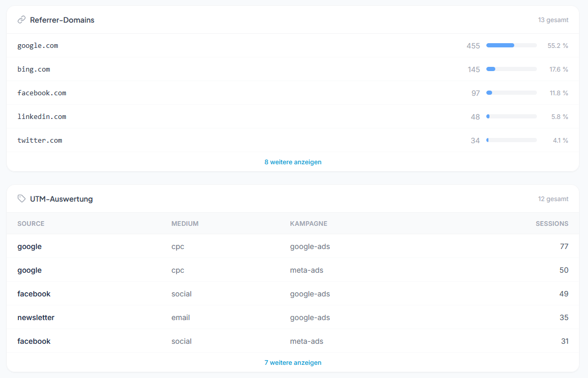Click the facebook.com referrer domain

pyautogui.click(x=42, y=93)
